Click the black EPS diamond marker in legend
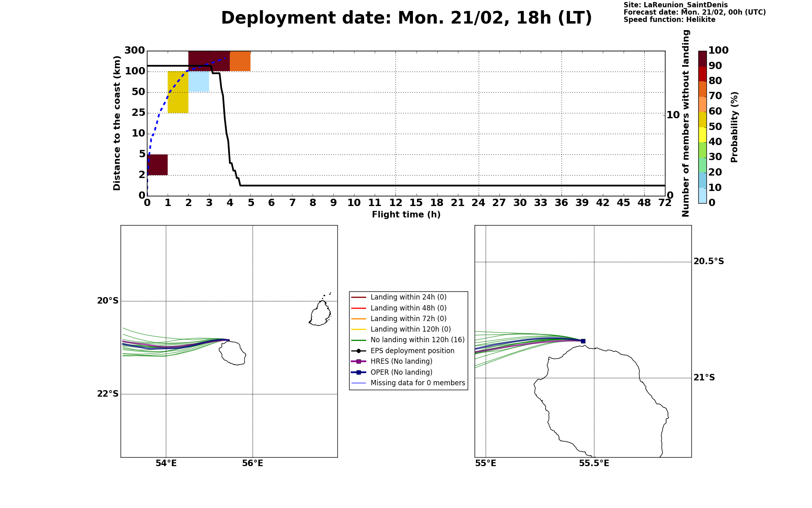812x508 pixels. 359,351
